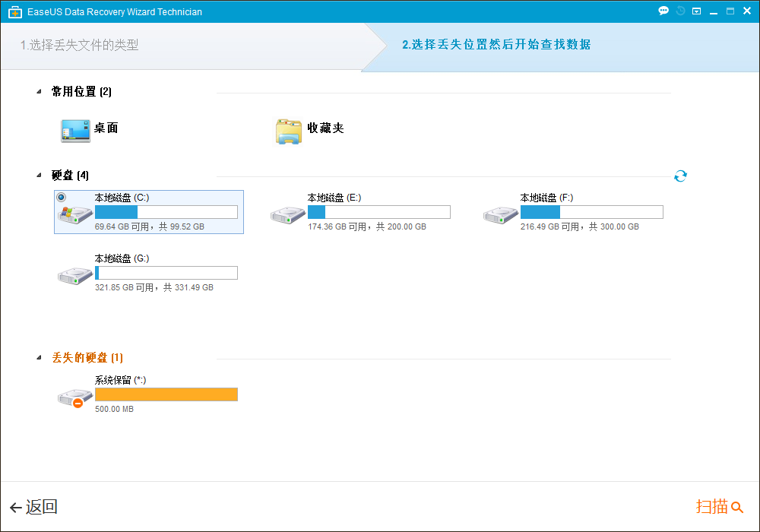Screen dimensions: 760x532
Task: Click the EaseUS app logo icon
Action: pos(15,12)
